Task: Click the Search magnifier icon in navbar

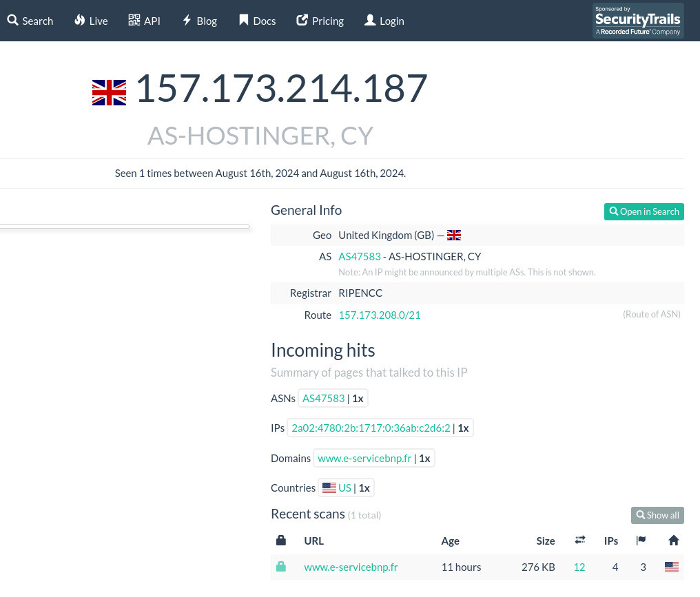Action: [x=12, y=21]
